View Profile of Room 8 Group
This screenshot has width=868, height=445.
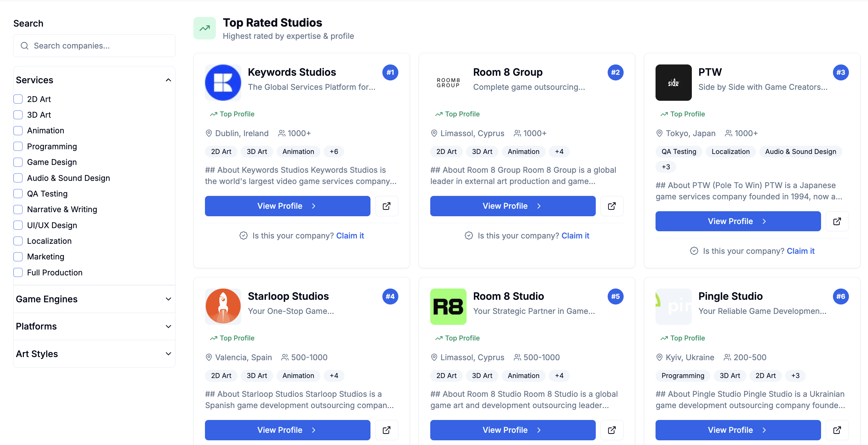coord(513,206)
